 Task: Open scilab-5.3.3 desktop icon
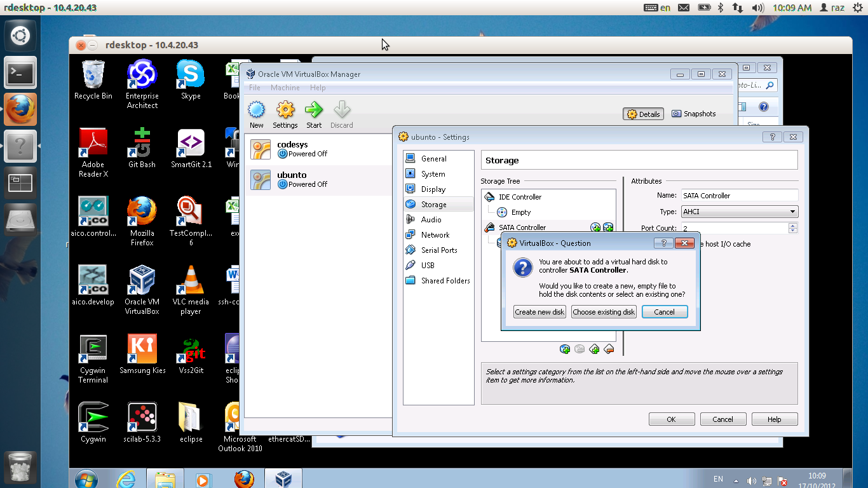coord(142,423)
